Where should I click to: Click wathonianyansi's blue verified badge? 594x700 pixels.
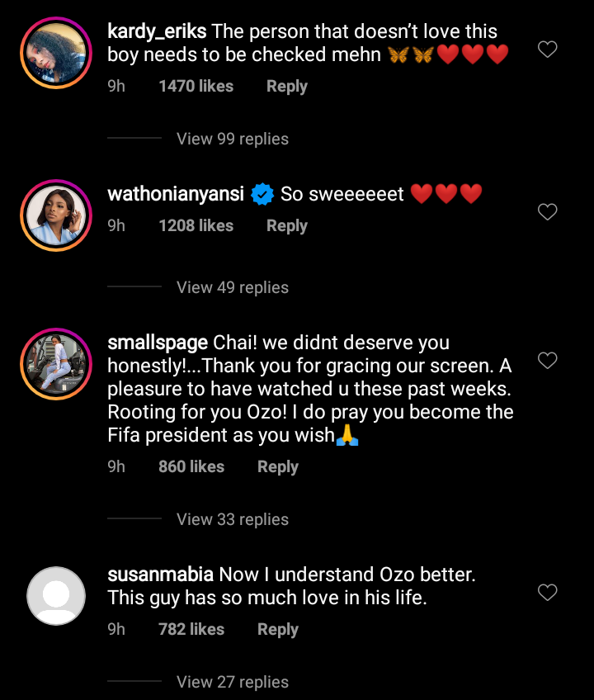(262, 195)
